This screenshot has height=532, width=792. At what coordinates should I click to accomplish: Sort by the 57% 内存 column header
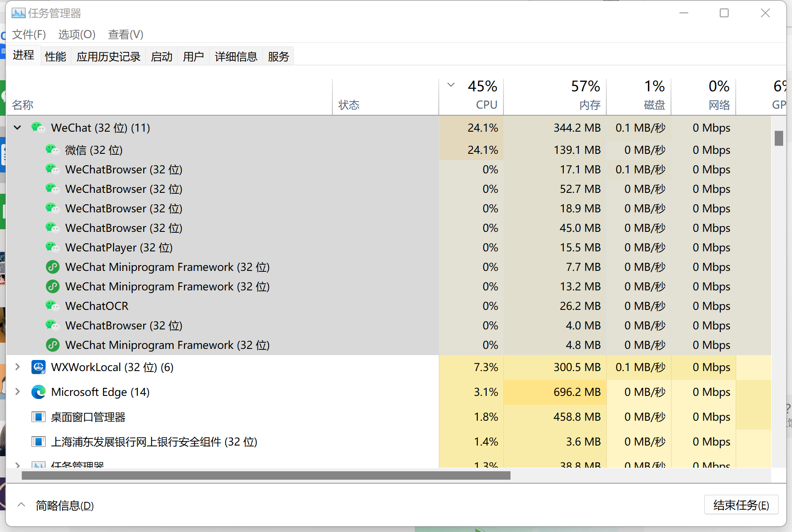555,97
